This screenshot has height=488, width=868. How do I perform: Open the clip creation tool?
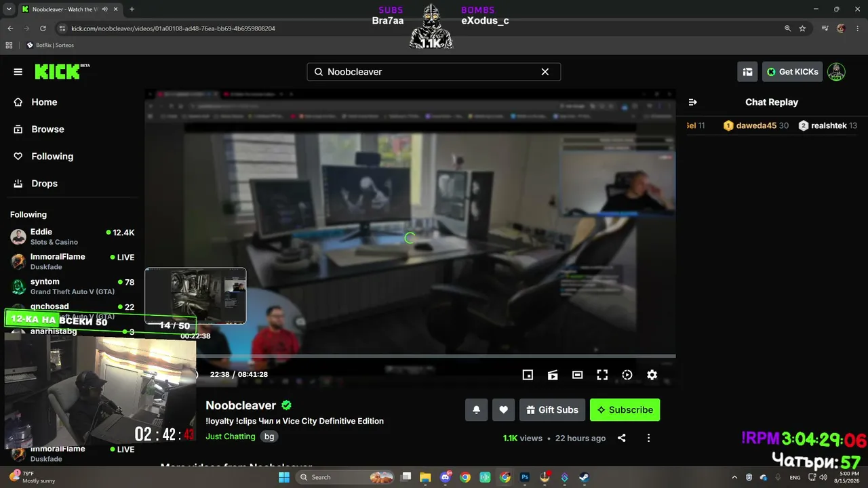(553, 375)
